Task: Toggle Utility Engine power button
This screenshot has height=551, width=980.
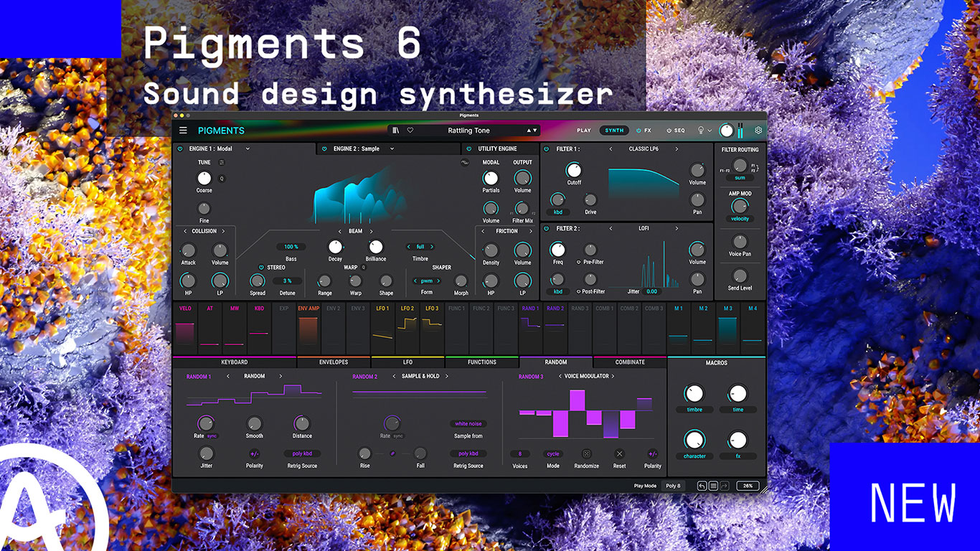Action: (469, 149)
